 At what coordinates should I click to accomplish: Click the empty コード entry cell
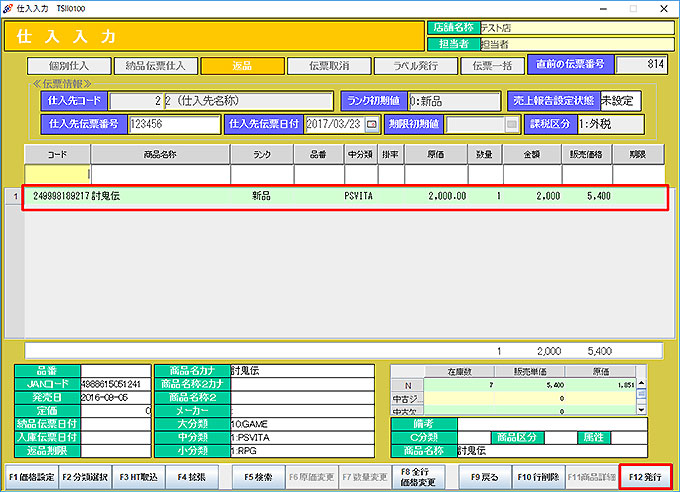point(58,173)
